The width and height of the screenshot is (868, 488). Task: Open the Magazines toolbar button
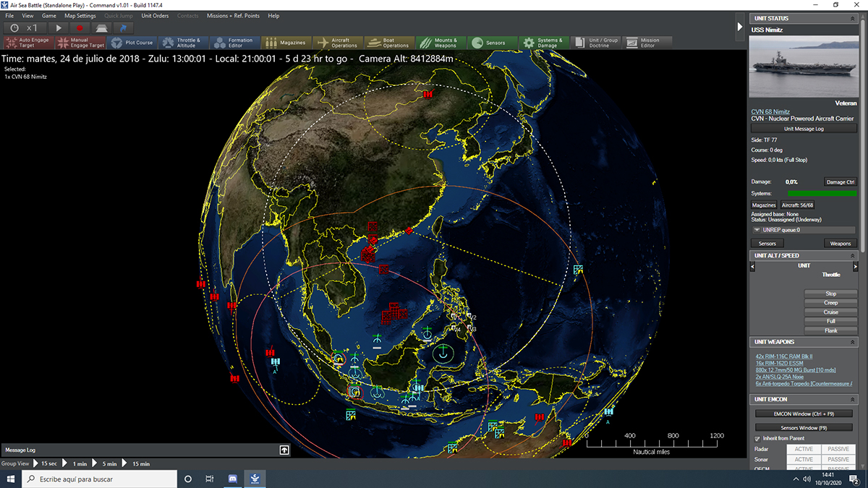[285, 43]
